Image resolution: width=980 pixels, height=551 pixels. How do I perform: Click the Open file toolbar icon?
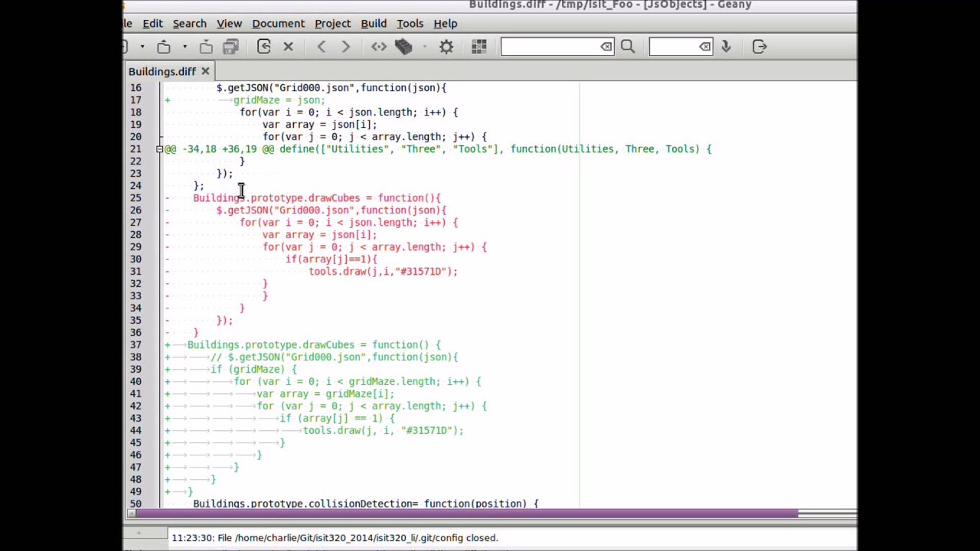(x=164, y=47)
